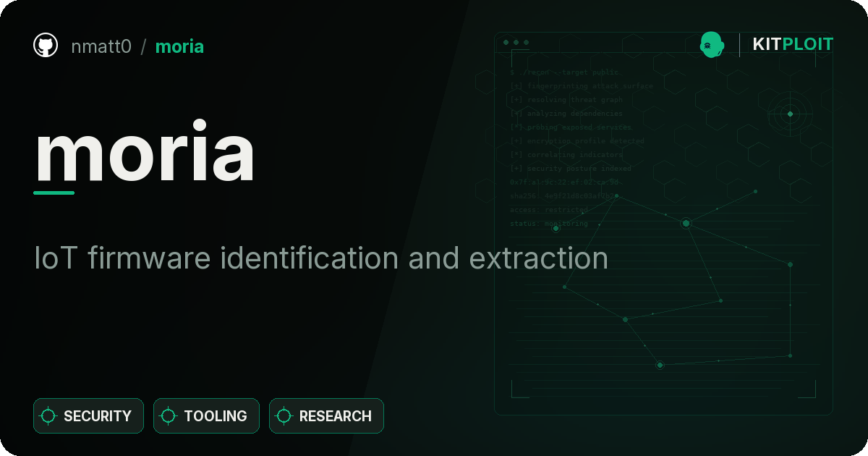Screen dimensions: 868x456
Task: Click the crosshair icon in RESEARCH badge
Action: [284, 416]
